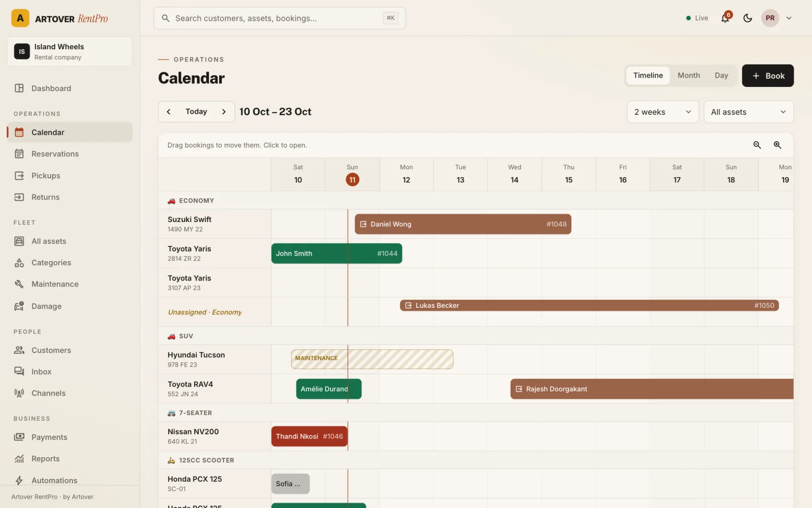Go to next date range arrow
The image size is (812, 508).
click(x=224, y=112)
